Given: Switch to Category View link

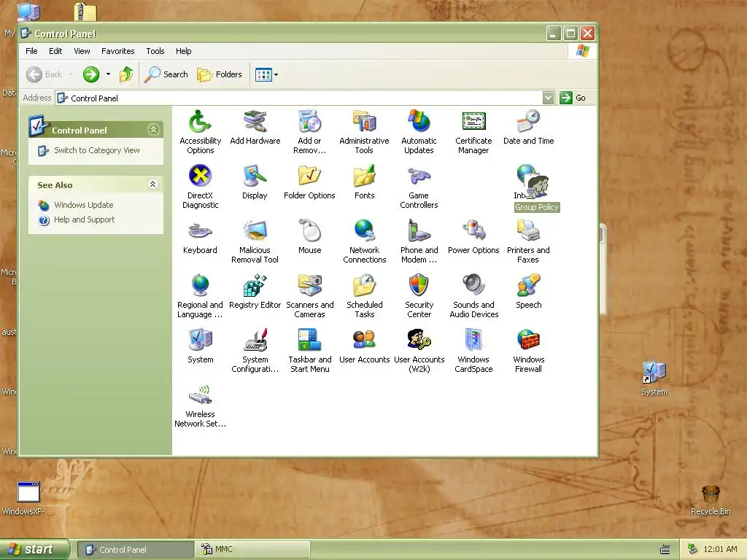Looking at the screenshot, I should (x=97, y=150).
